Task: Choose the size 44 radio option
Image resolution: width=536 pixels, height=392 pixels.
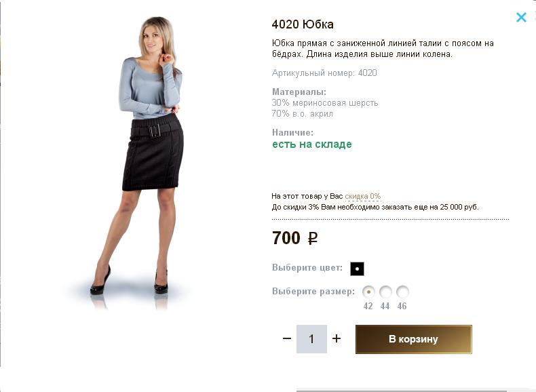Action: tap(385, 292)
